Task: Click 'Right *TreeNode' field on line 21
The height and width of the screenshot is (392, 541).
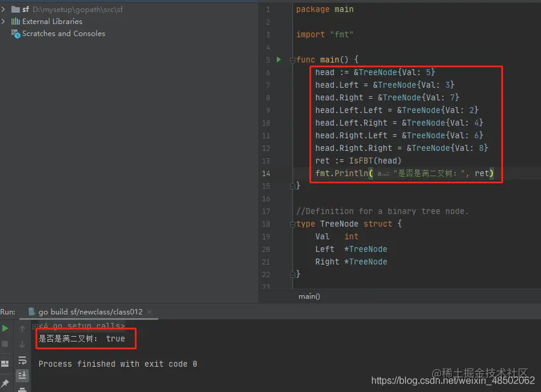Action: 351,262
